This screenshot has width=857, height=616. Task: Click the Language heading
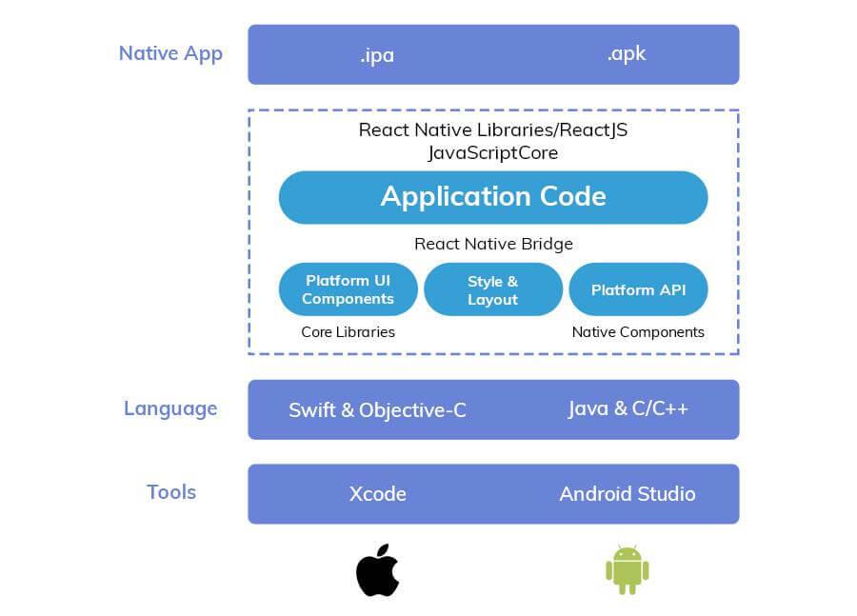(170, 408)
